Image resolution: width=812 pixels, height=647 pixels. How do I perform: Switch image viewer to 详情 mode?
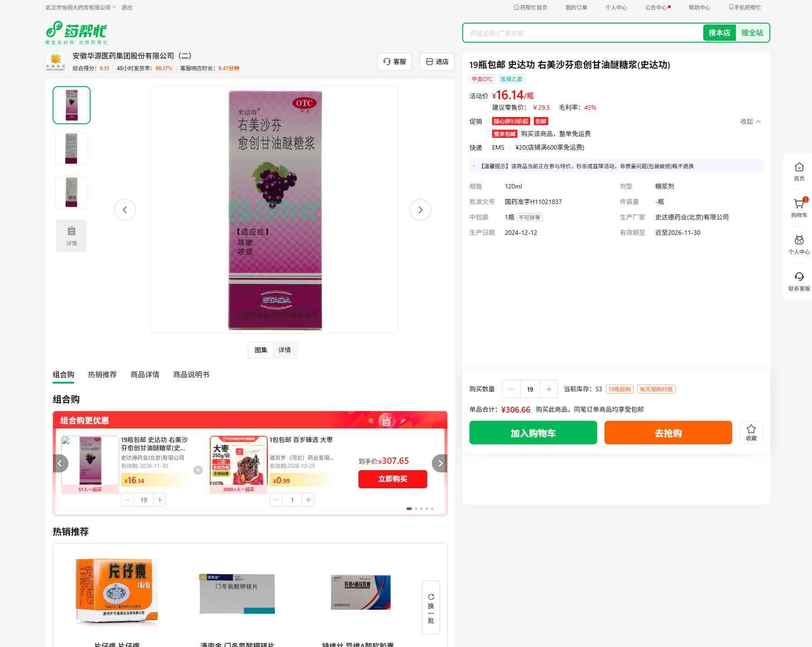[285, 350]
